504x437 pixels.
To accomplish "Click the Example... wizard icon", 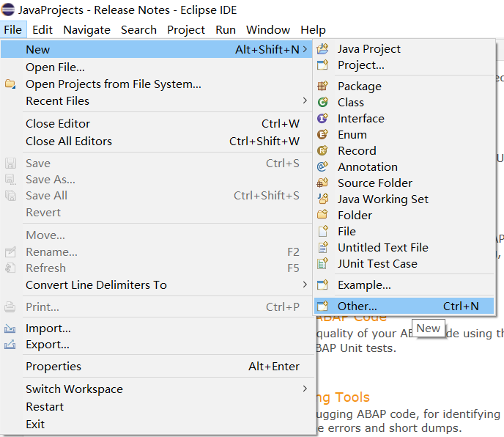I will [323, 284].
